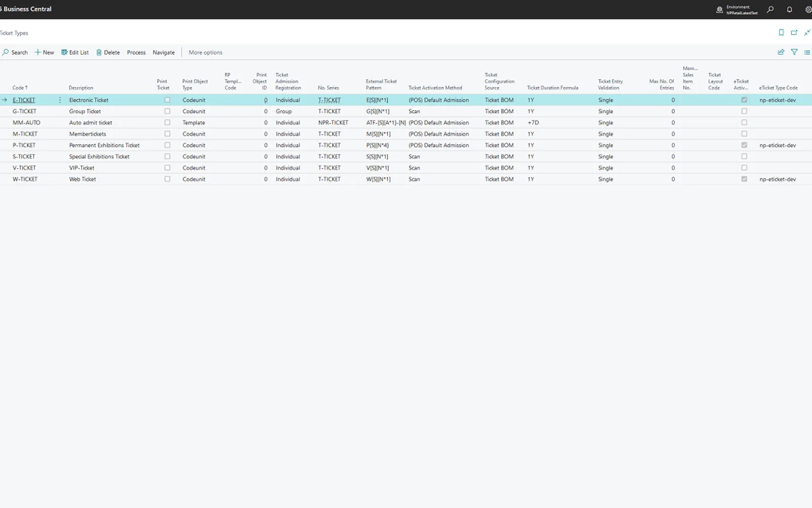Screen dimensions: 812x508
Task: Click the 'VIP-Ticket' description cell
Action: click(82, 168)
